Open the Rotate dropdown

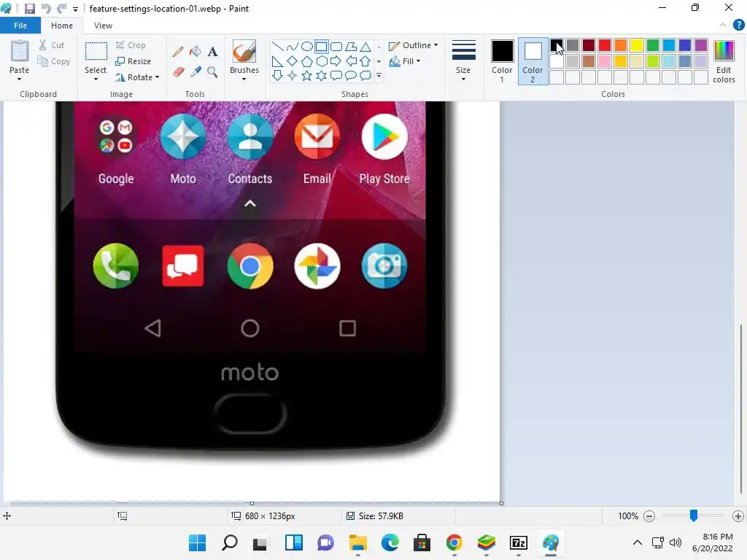[x=137, y=77]
